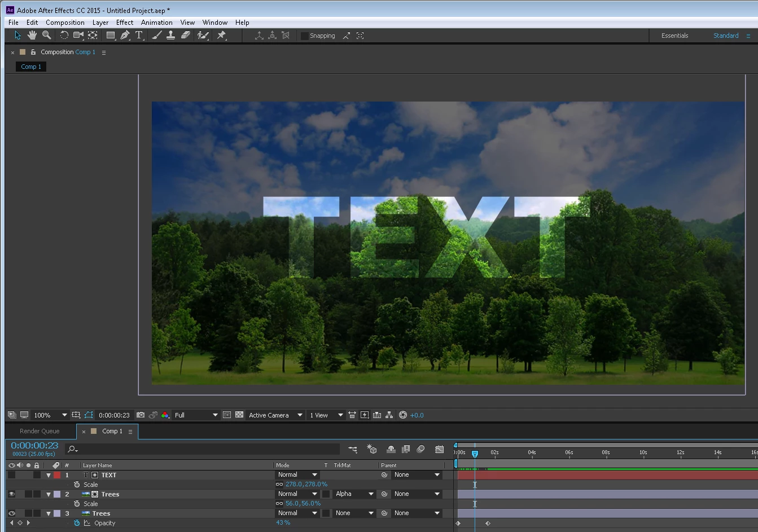Screen dimensions: 758x532
Task: Select the Horizontal Type tool
Action: click(139, 36)
